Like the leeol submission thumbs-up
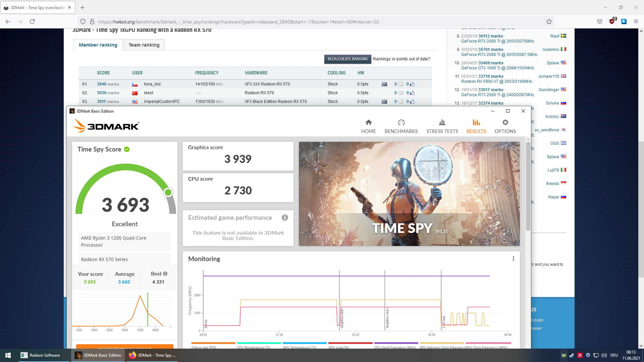Screen dimensions: 644x362 (x=412, y=93)
